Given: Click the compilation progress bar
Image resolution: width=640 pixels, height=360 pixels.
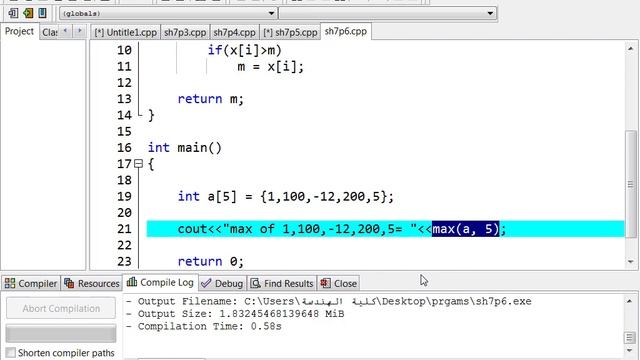Looking at the screenshot, I should click(x=61, y=333).
